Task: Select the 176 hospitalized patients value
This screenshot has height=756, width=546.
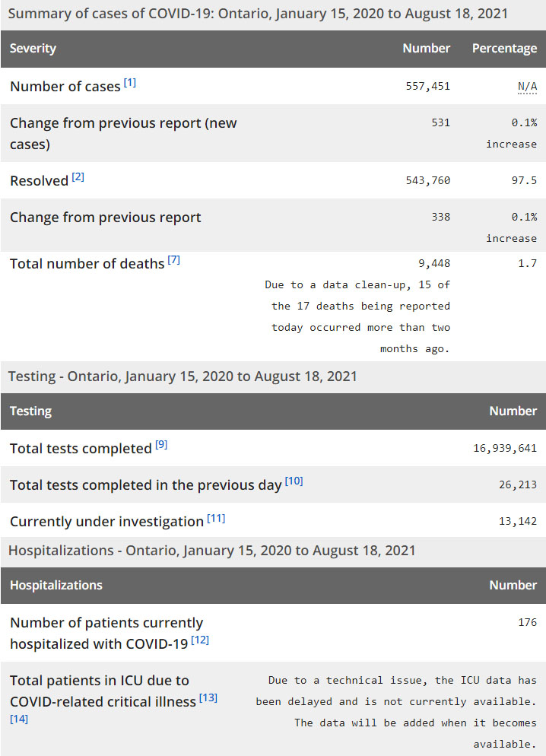Action: click(527, 622)
